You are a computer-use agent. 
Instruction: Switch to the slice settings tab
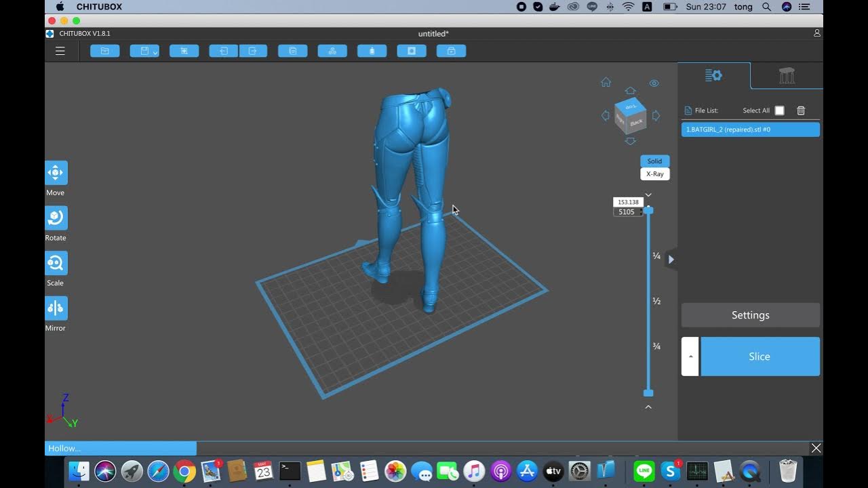pyautogui.click(x=713, y=75)
